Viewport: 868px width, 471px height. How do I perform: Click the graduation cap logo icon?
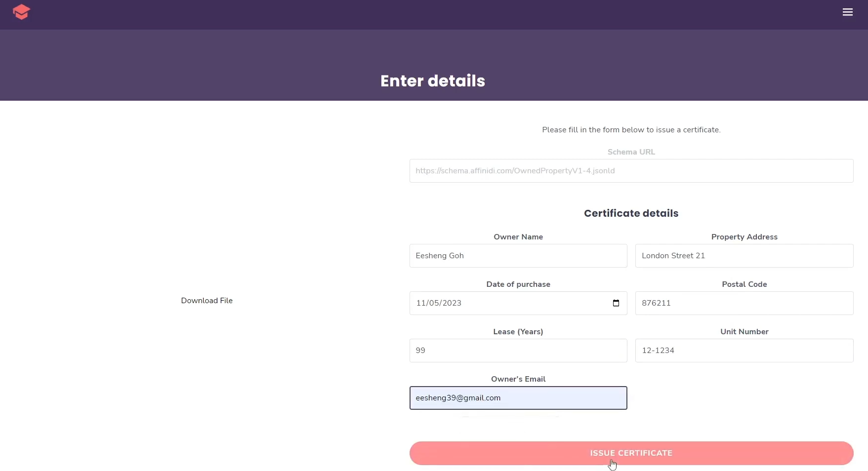pyautogui.click(x=21, y=12)
